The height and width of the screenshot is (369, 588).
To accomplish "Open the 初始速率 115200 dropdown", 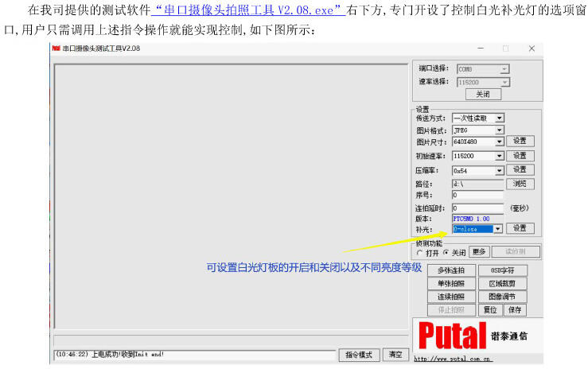I will click(499, 156).
